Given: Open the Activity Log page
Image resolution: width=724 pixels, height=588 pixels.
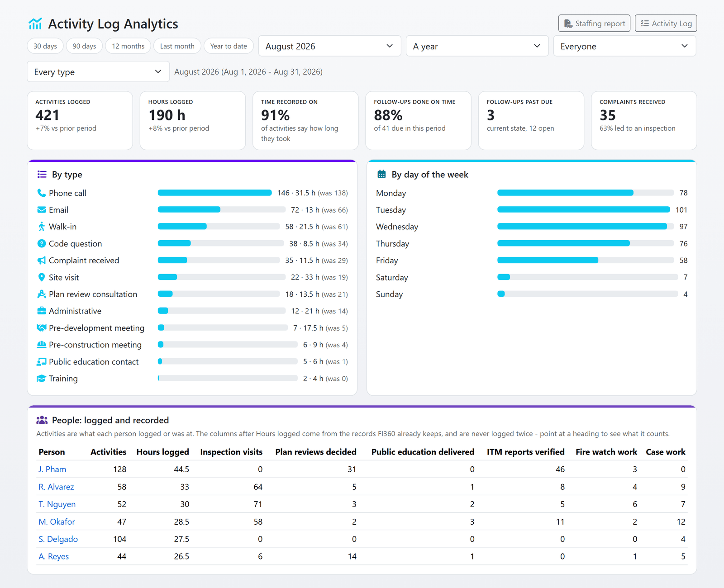Looking at the screenshot, I should pyautogui.click(x=666, y=24).
